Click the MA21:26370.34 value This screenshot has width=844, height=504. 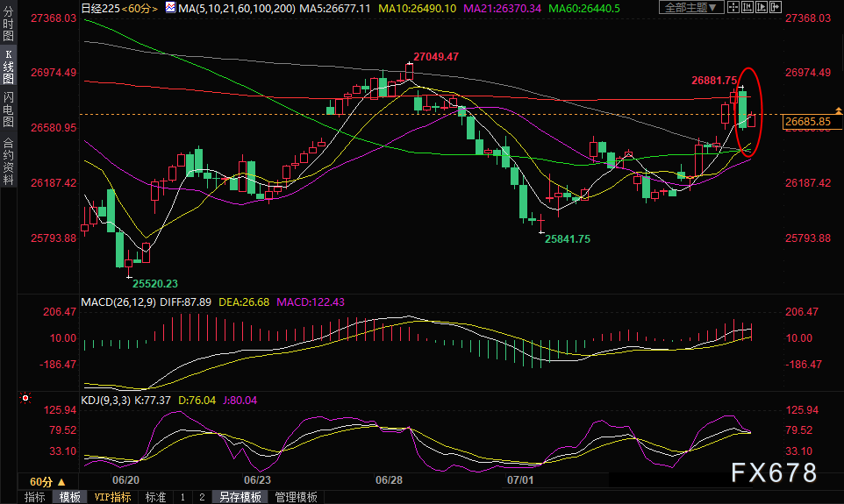[x=502, y=8]
